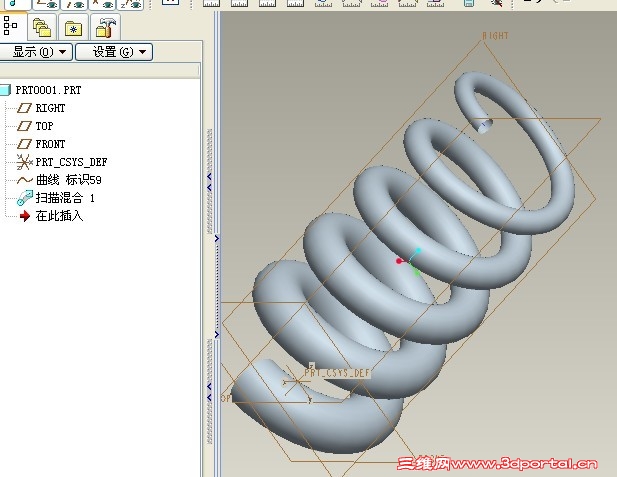Click the 在此插入 insert-here marker
This screenshot has height=477, width=617.
pos(52,216)
